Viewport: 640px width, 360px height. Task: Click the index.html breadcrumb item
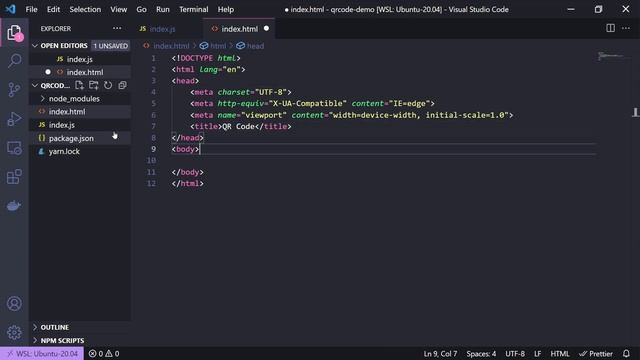(x=167, y=46)
